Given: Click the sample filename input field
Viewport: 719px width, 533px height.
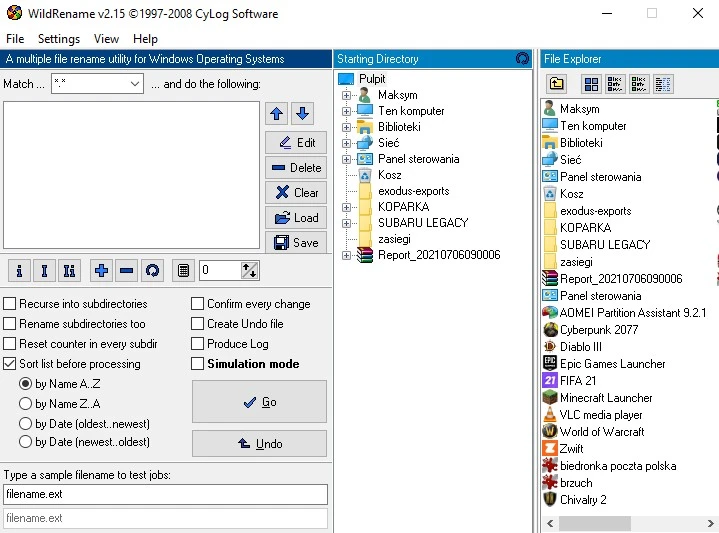Looking at the screenshot, I should 165,494.
